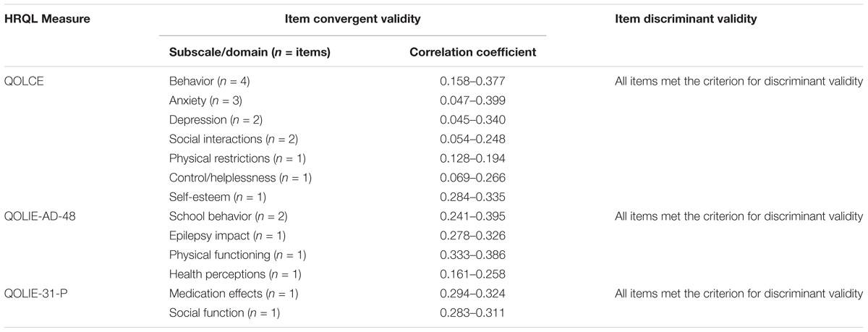Click the Correlation coefficient column header
This screenshot has height=332, width=868.
[472, 53]
